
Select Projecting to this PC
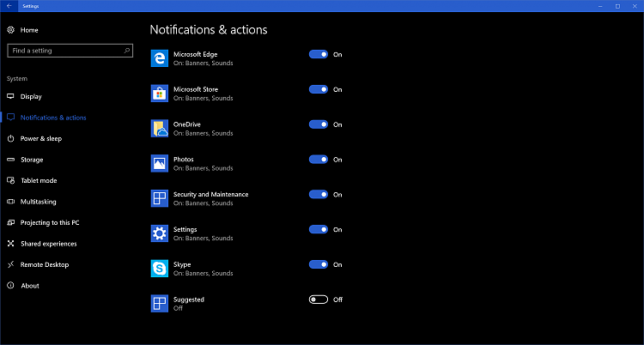(50, 222)
